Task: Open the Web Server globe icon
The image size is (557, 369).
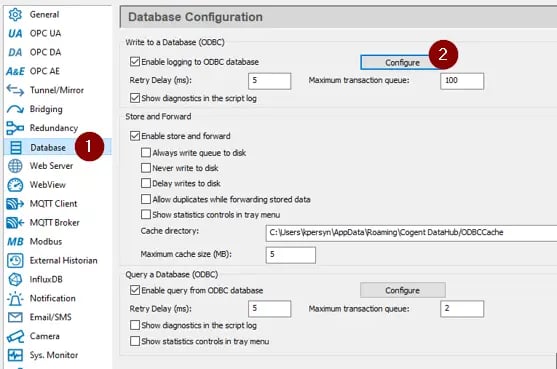Action: point(15,166)
